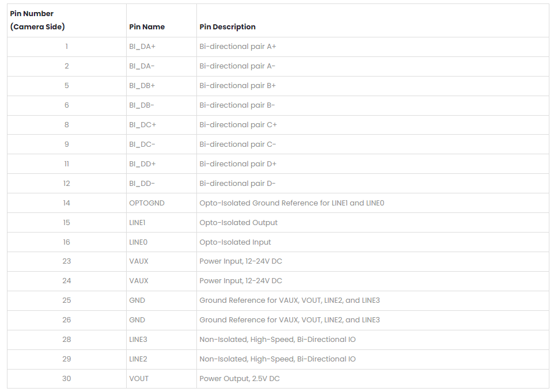554x392 pixels.
Task: Select the LINE0 pin name cell
Action: pos(138,242)
